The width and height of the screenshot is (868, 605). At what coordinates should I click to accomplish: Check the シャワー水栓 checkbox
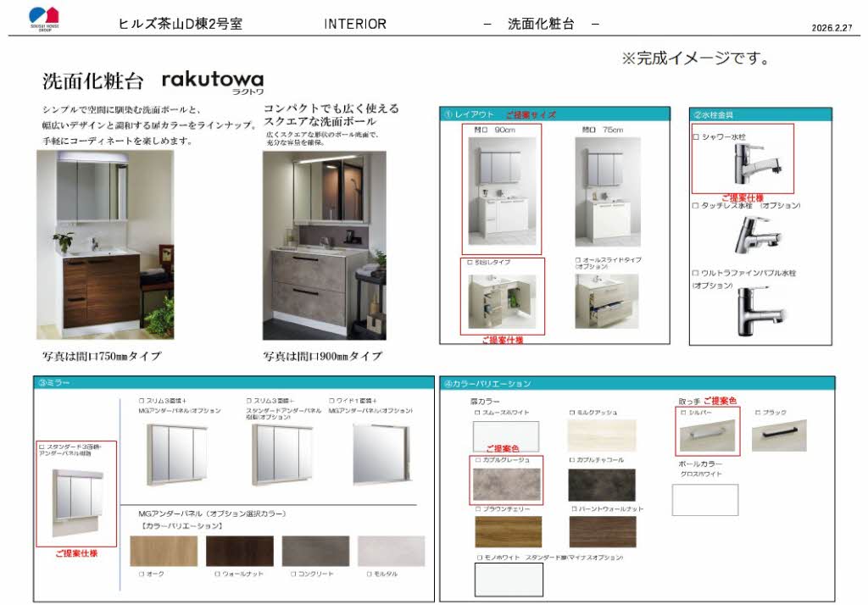point(697,136)
